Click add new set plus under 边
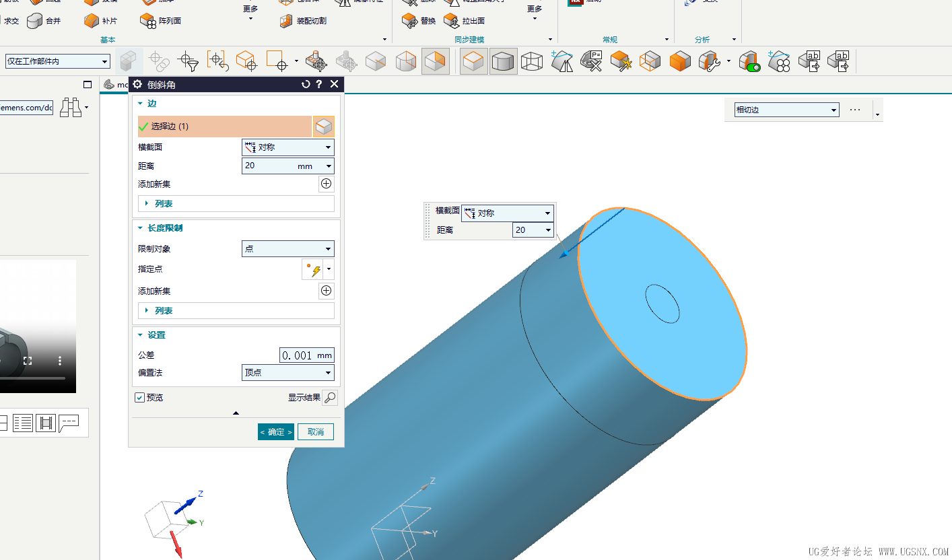 click(x=326, y=184)
